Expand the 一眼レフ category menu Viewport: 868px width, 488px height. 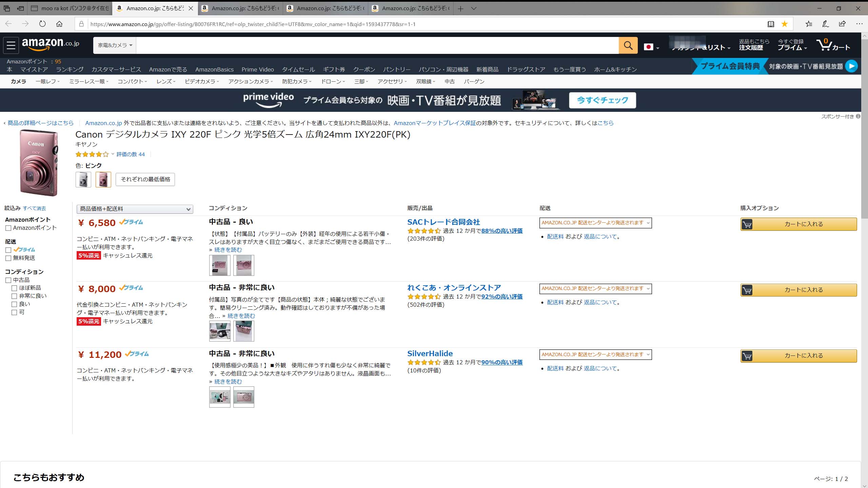(47, 82)
